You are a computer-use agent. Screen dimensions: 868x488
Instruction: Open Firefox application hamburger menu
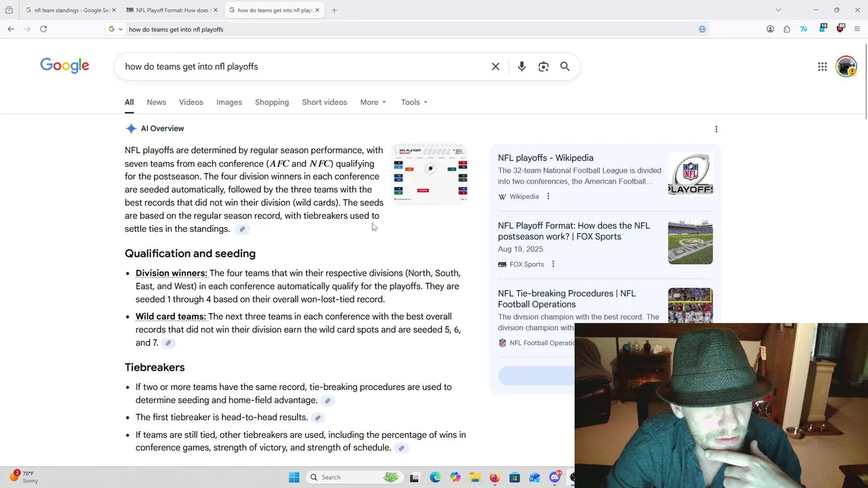click(857, 29)
